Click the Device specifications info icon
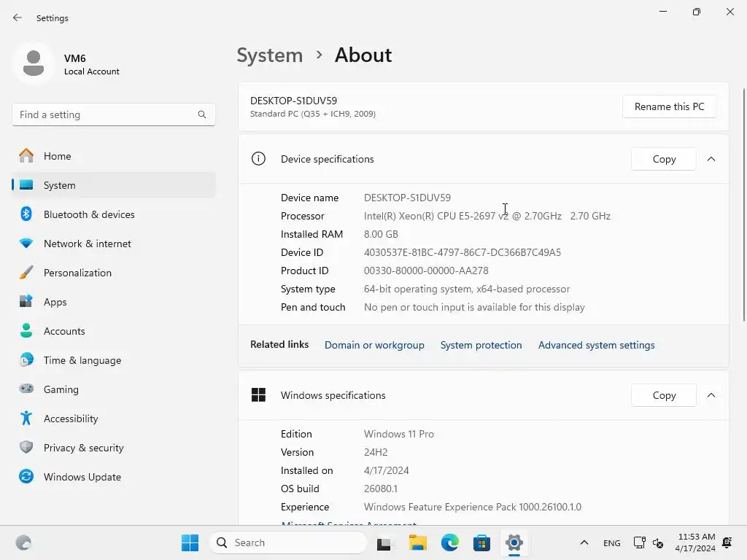This screenshot has width=747, height=560. [x=258, y=158]
